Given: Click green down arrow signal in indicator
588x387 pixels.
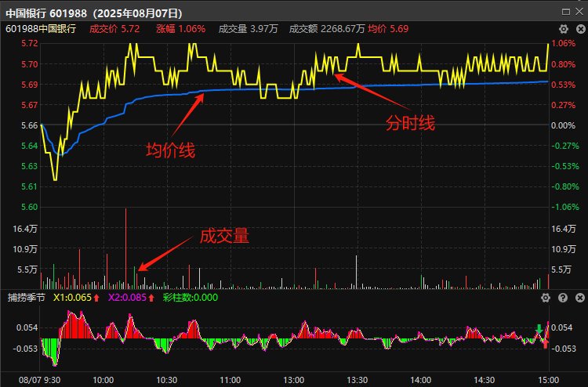Looking at the screenshot, I should pos(539,327).
